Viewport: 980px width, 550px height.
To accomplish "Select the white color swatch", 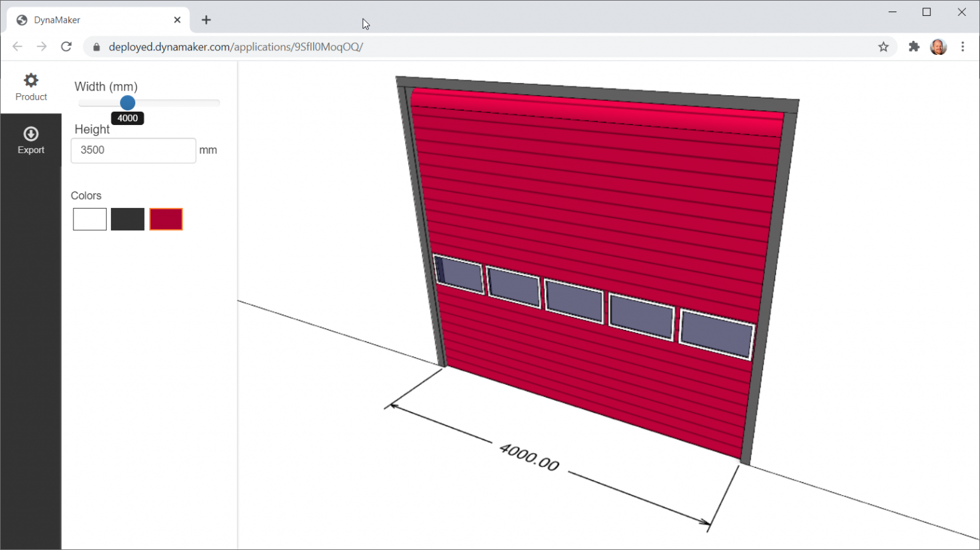I will pyautogui.click(x=89, y=219).
